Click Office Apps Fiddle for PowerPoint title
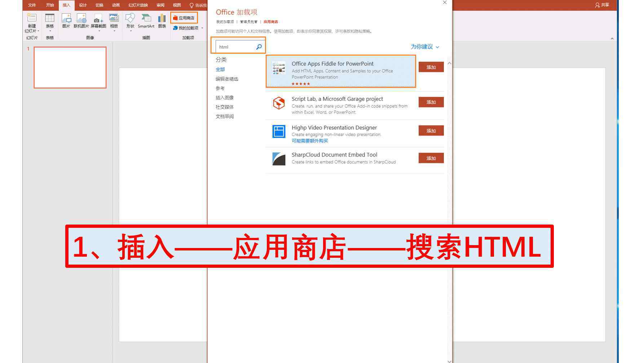The image size is (644, 363). coord(332,63)
